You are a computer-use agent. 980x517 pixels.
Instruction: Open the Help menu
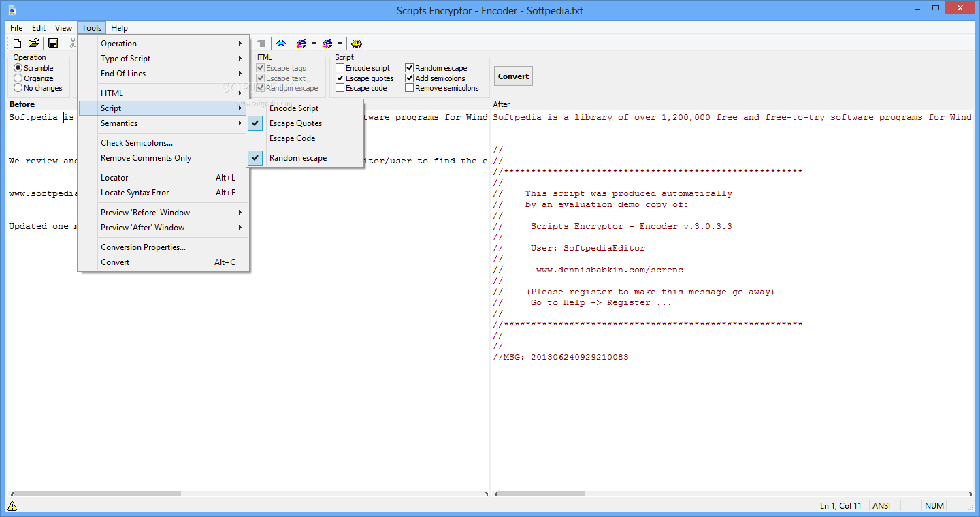tap(119, 28)
